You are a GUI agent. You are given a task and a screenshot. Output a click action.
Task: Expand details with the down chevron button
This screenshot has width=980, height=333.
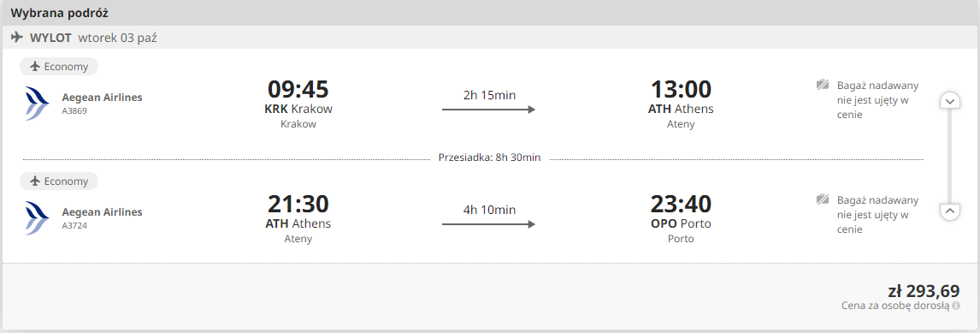point(950,101)
